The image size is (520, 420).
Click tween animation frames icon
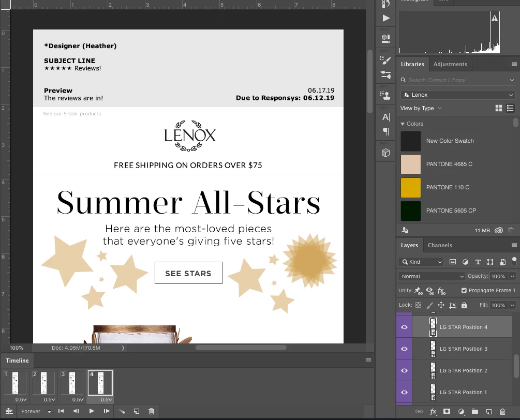coord(122,411)
